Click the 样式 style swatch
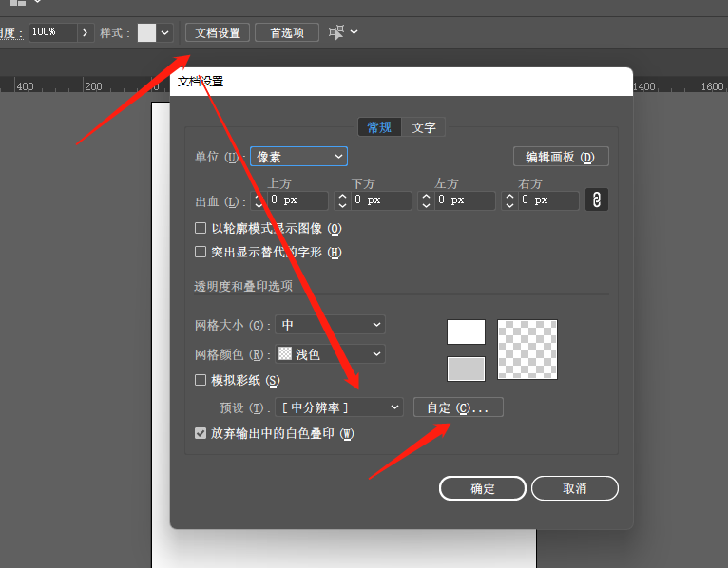This screenshot has height=568, width=728. [146, 32]
